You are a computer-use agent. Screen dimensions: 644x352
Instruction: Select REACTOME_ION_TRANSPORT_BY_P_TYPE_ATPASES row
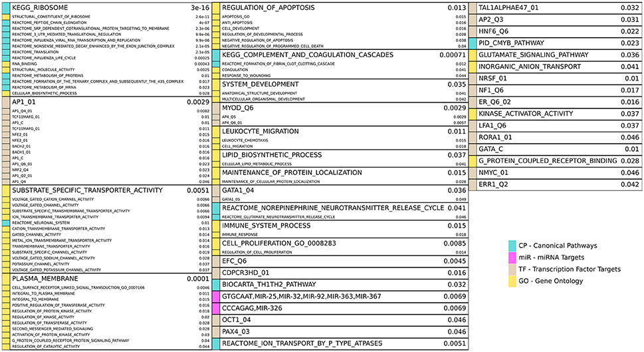click(340, 344)
